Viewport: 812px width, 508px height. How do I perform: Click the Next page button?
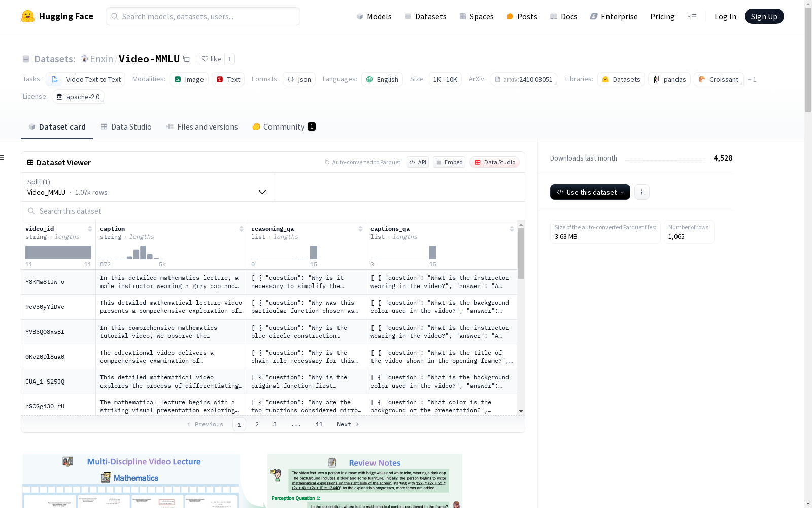(348, 424)
